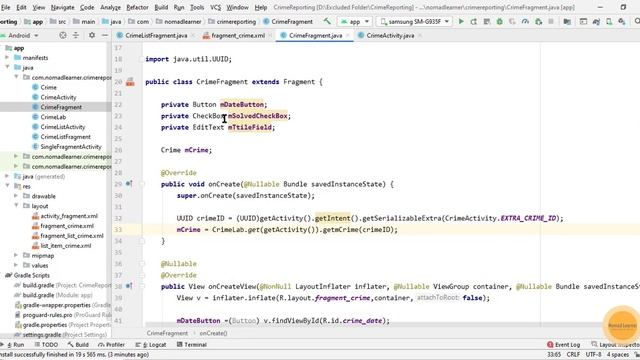Open the AVD Manager phone icon

coord(609,21)
